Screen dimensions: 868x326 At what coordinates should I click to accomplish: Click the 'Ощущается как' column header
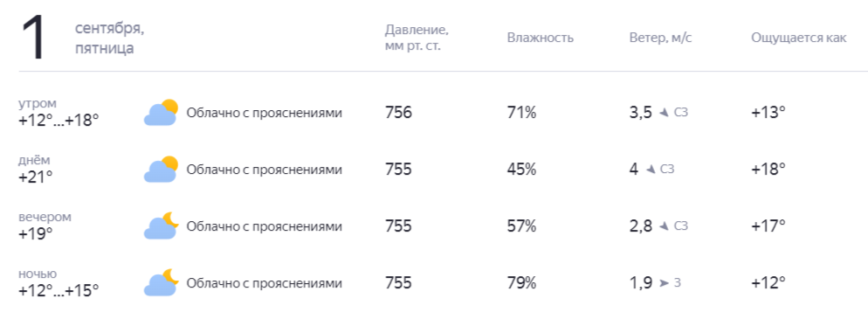(x=799, y=38)
